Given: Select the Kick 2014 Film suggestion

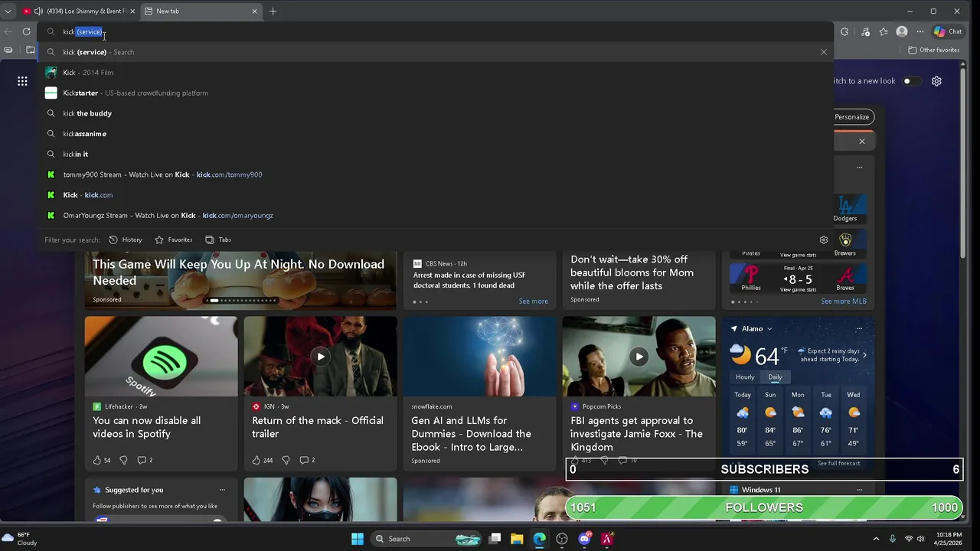Looking at the screenshot, I should point(435,72).
